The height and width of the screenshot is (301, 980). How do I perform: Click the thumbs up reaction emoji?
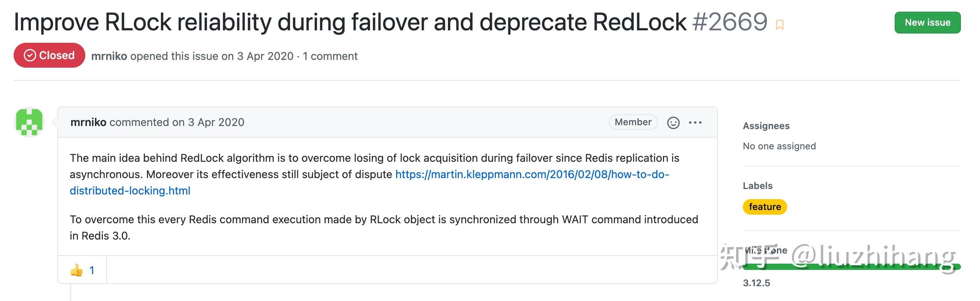[x=77, y=269]
